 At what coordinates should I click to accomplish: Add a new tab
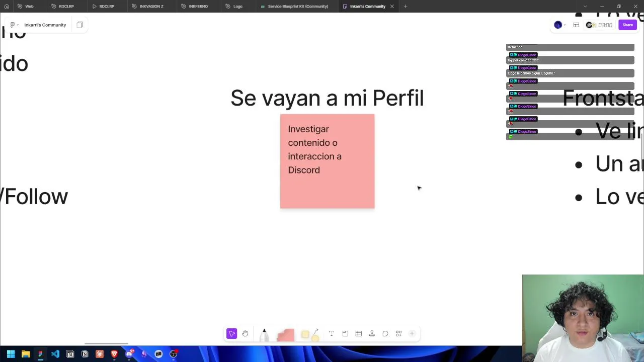coord(405,7)
